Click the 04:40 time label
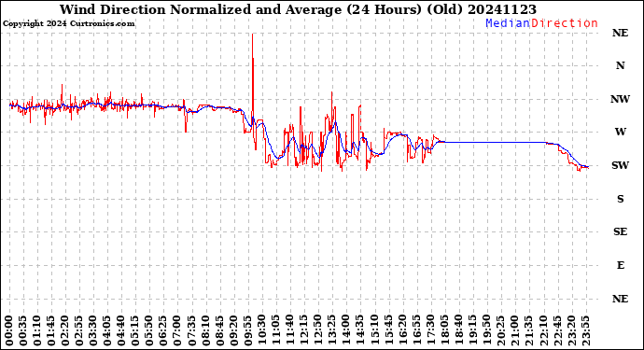The image size is (644, 350). [x=121, y=330]
